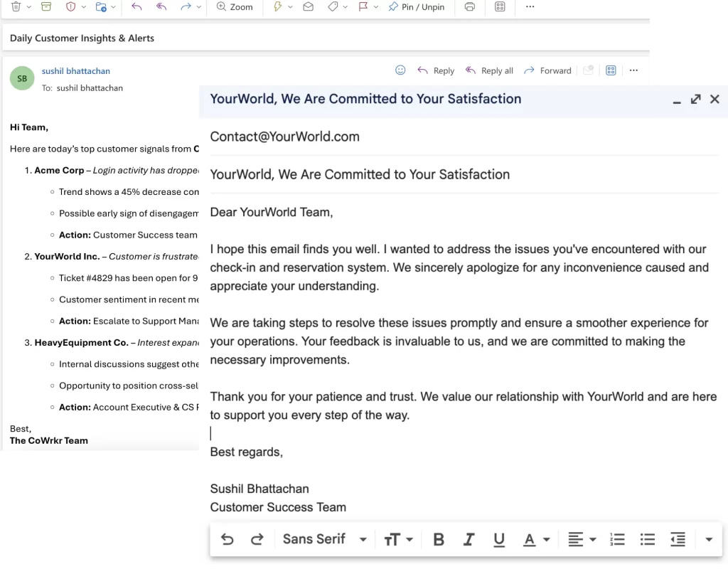The image size is (728, 569).
Task: Click the Archive icon in top toolbar
Action: click(x=46, y=6)
